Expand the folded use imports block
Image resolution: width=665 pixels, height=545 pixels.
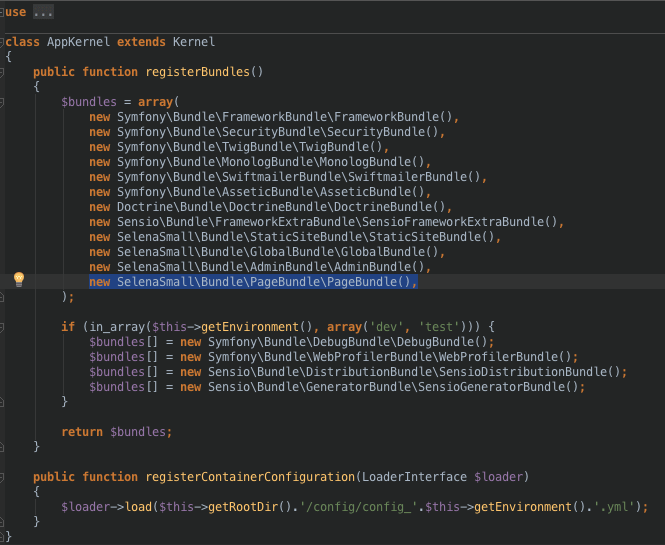[x=2, y=12]
